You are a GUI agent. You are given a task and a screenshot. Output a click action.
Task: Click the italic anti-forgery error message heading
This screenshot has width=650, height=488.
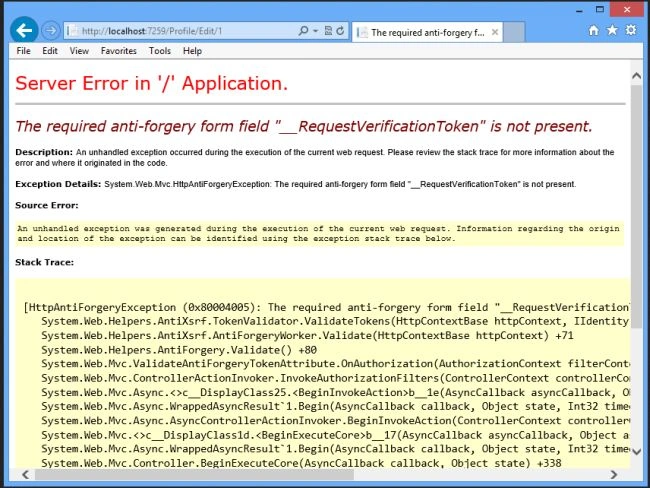point(303,126)
